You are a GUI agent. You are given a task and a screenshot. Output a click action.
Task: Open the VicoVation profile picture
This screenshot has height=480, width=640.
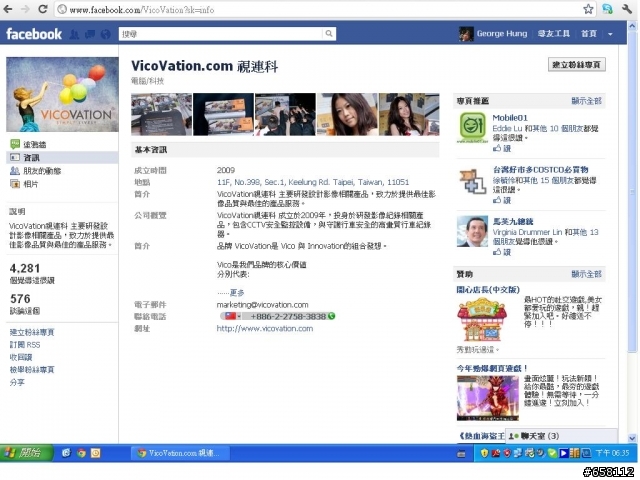62,94
